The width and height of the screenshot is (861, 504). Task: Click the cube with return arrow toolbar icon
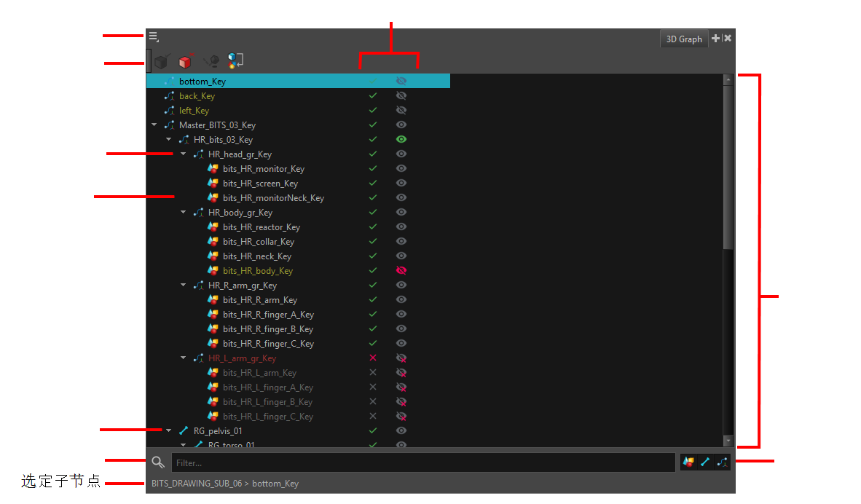point(235,61)
